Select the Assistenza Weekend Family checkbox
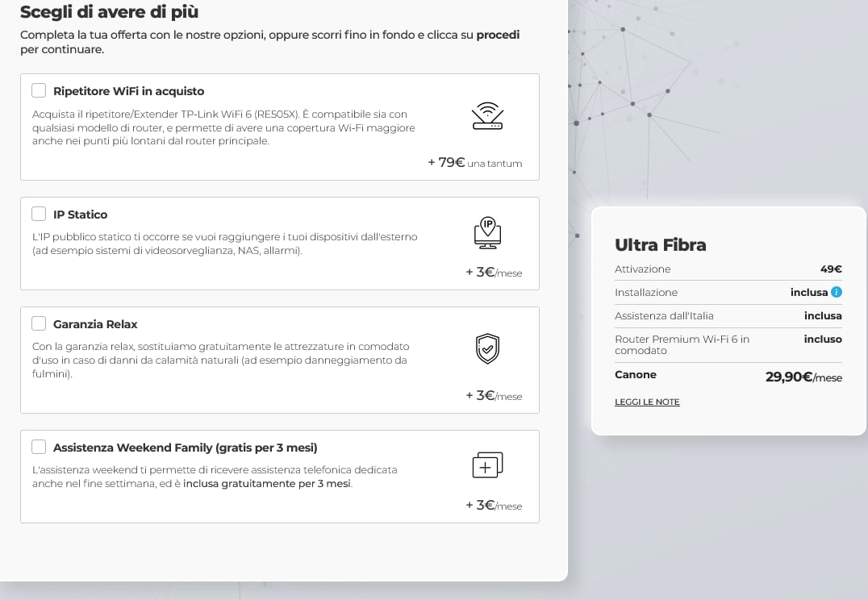 (39, 447)
